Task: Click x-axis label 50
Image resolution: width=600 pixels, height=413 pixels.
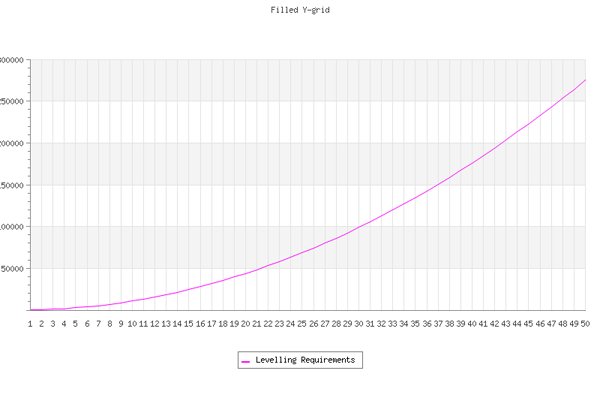Action: tap(584, 324)
